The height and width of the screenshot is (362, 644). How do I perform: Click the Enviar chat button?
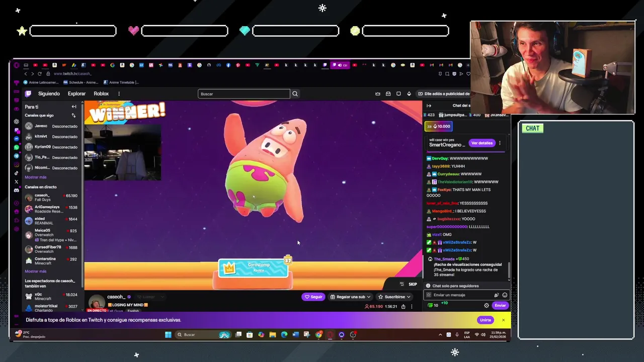click(500, 305)
